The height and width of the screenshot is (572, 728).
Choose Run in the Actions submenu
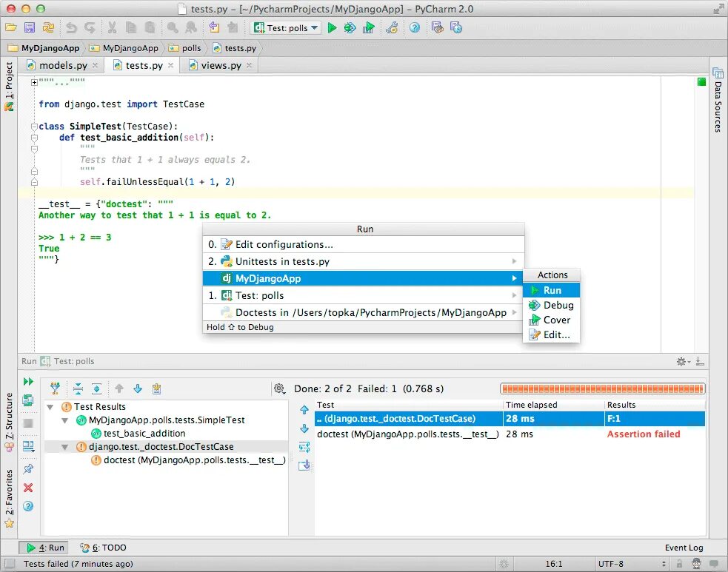[551, 290]
